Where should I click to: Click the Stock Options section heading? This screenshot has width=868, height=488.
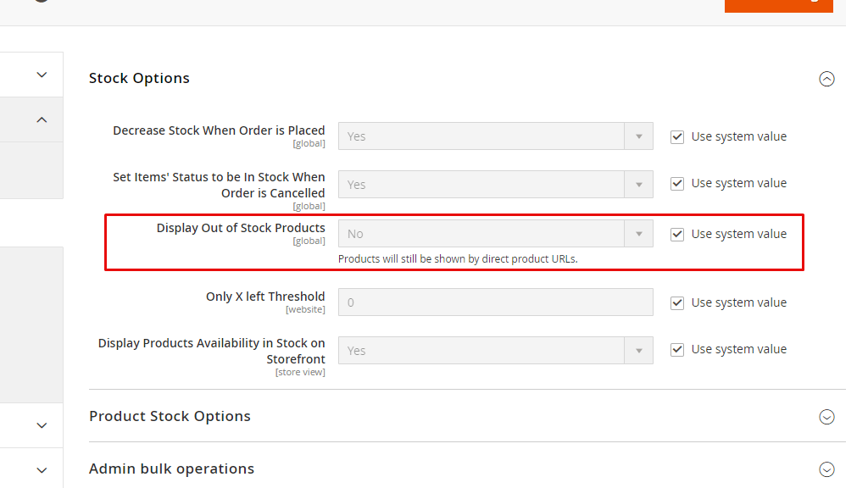point(139,78)
